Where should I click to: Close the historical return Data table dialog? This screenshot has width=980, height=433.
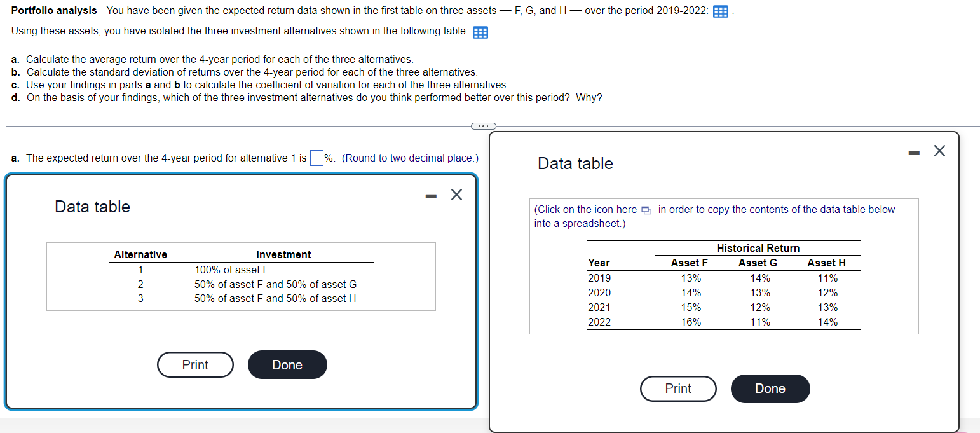pos(939,151)
